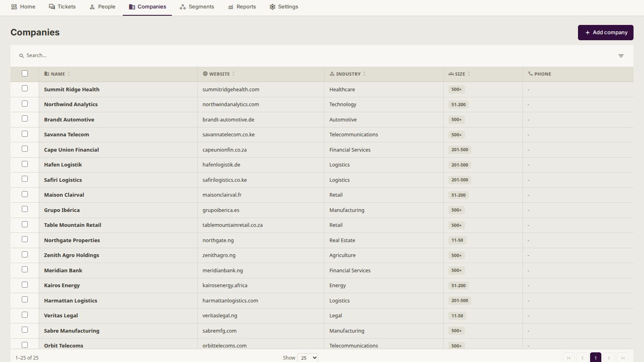Open the Reports tab

click(242, 7)
